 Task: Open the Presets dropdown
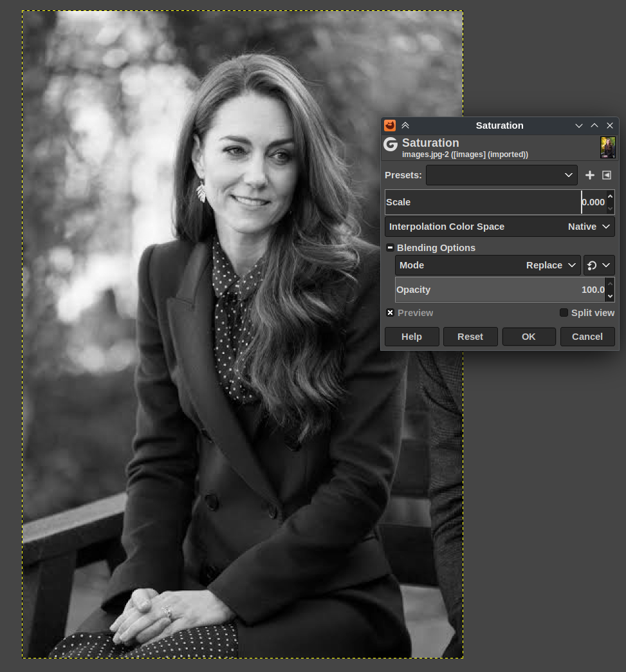(501, 175)
